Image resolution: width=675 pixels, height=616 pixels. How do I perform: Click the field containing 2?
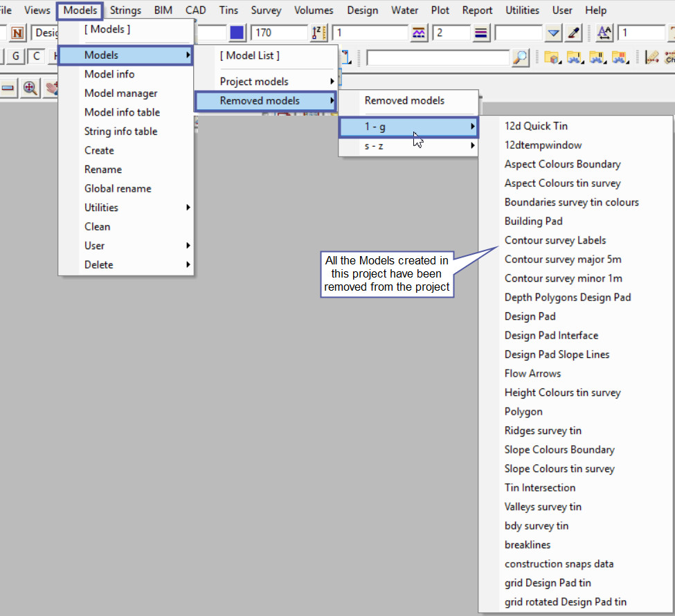(x=451, y=33)
